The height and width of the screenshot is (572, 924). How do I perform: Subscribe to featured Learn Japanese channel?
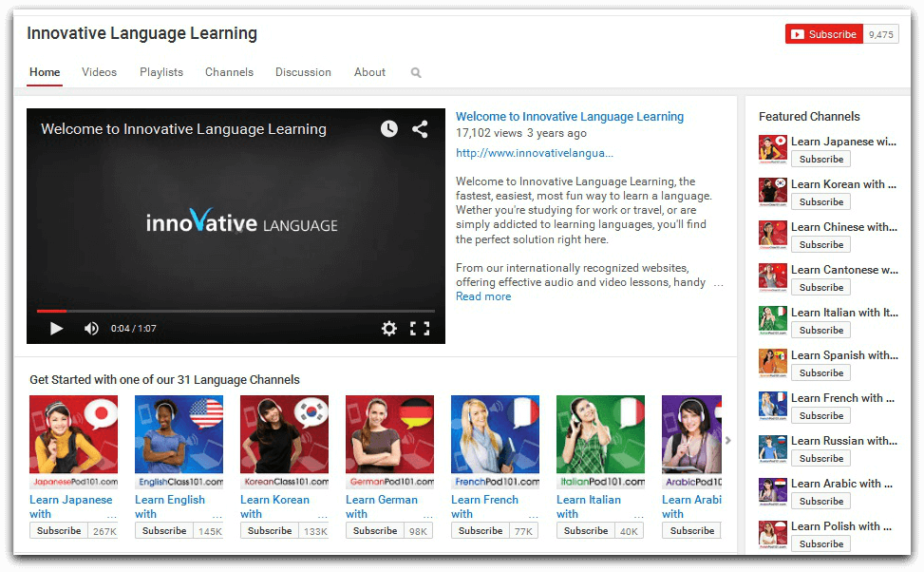[820, 160]
